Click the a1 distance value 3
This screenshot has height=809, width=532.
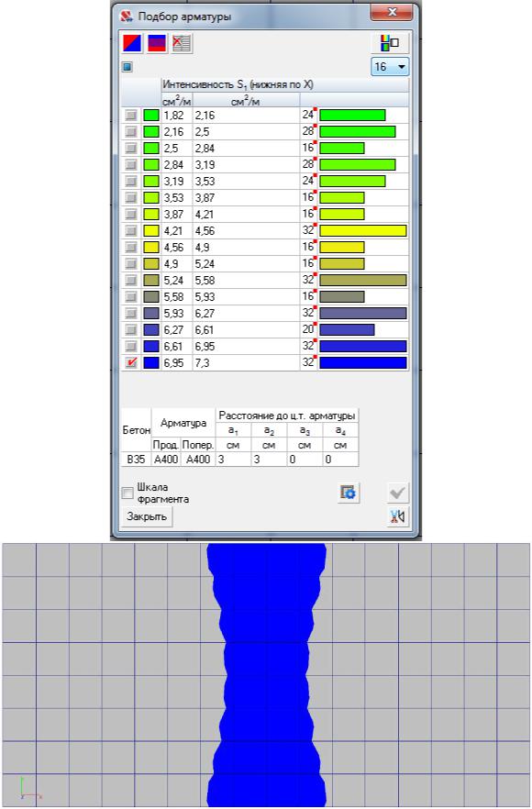pos(233,460)
